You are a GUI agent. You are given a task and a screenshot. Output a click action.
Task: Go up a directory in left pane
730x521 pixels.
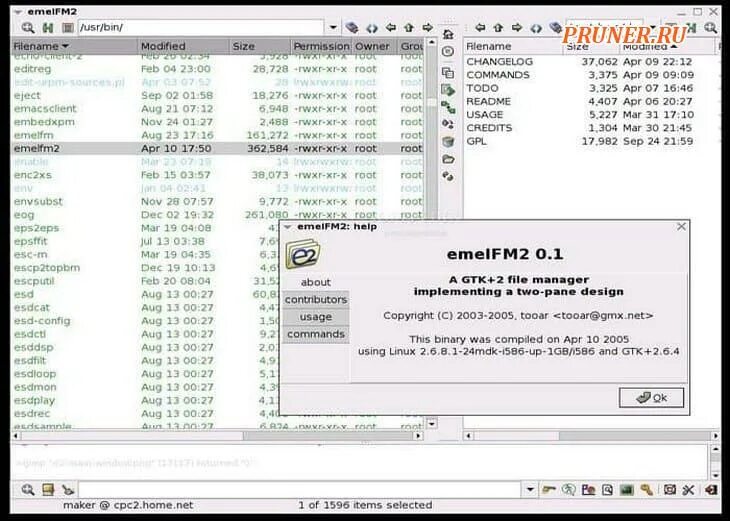pyautogui.click(x=409, y=28)
